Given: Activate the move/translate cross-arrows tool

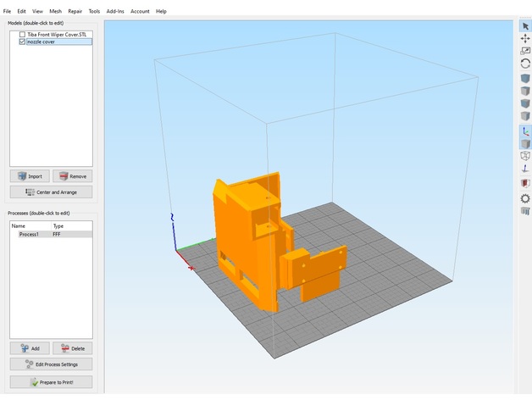Looking at the screenshot, I should pyautogui.click(x=525, y=38).
